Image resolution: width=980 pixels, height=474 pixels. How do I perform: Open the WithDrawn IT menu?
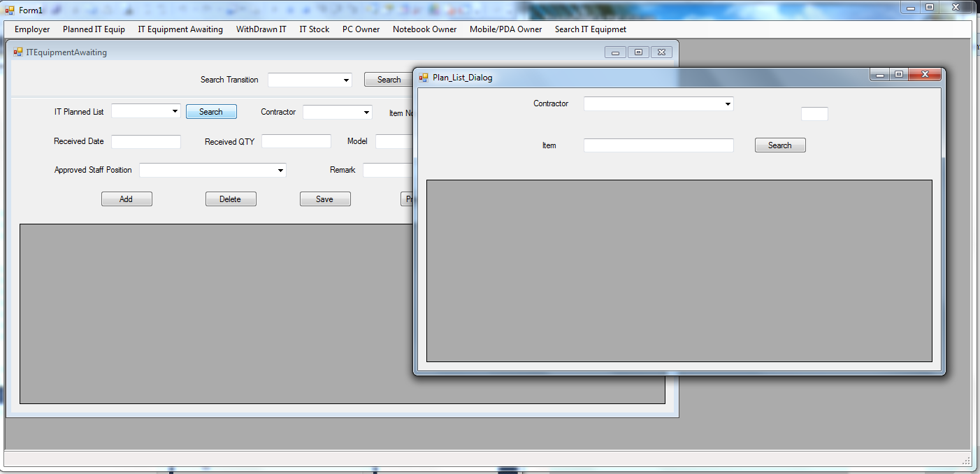[x=261, y=29]
